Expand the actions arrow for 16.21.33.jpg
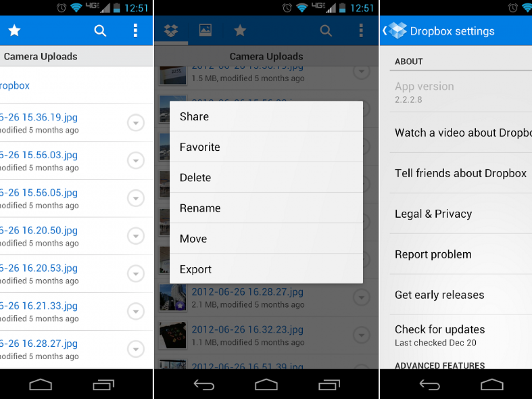 pyautogui.click(x=136, y=311)
